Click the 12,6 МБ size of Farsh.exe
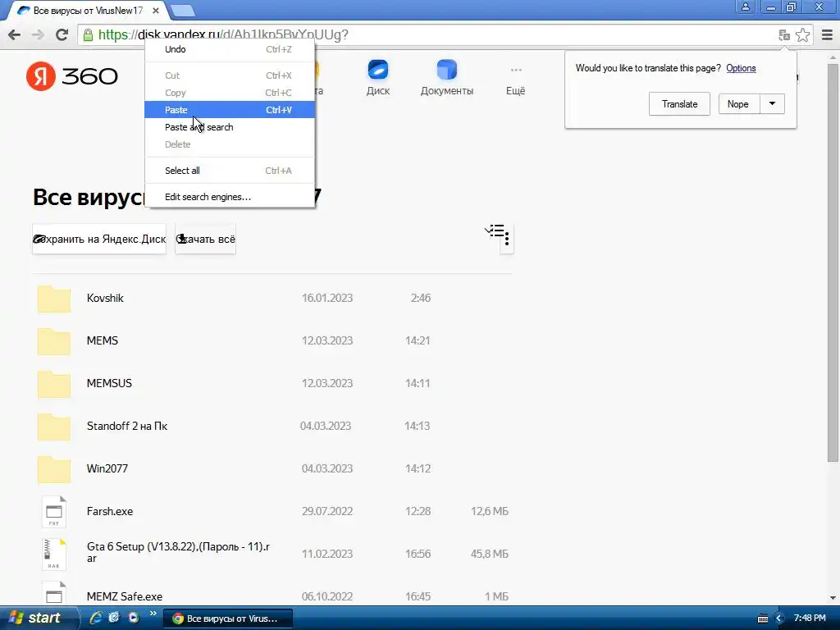Screen dimensions: 840x630 click(x=490, y=512)
